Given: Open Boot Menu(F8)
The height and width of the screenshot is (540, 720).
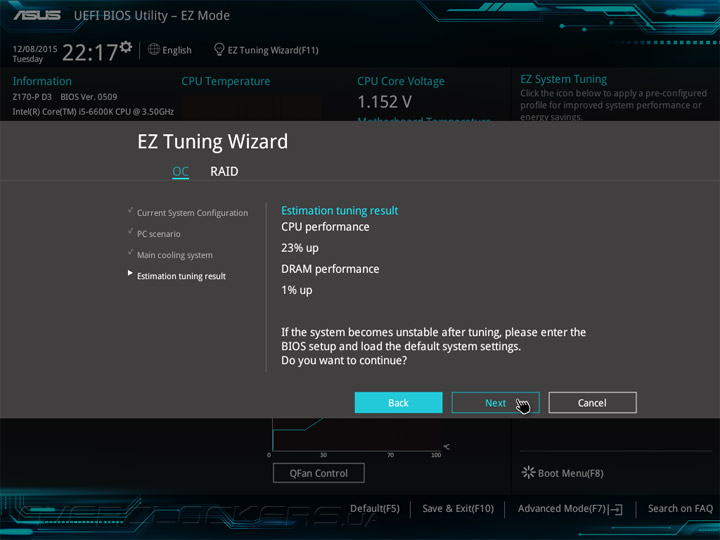Looking at the screenshot, I should point(570,473).
